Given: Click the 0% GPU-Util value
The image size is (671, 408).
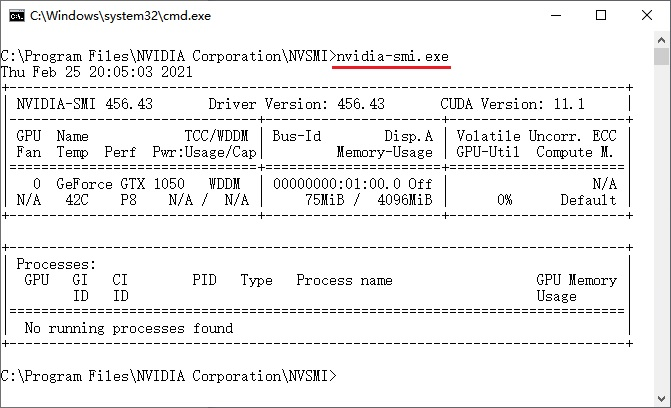Looking at the screenshot, I should coord(505,200).
